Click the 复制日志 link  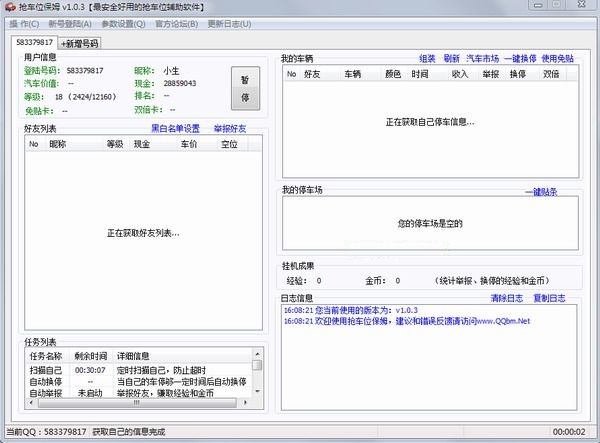tap(548, 298)
